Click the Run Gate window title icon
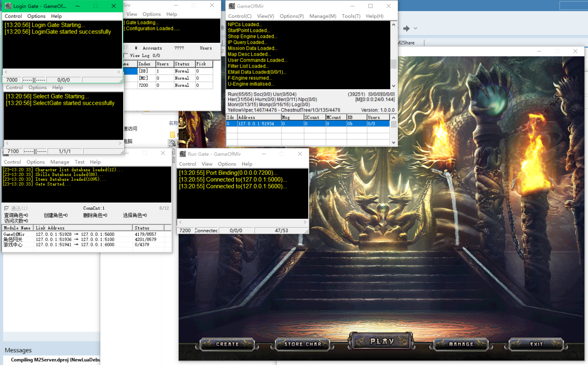This screenshot has height=365, width=588. point(182,154)
